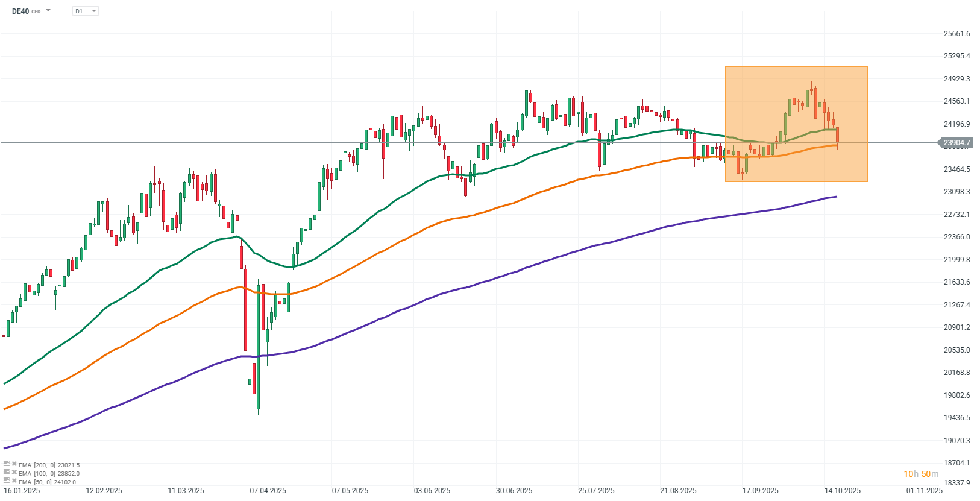
Task: Open the D1 timeframe dropdown
Action: pos(85,11)
